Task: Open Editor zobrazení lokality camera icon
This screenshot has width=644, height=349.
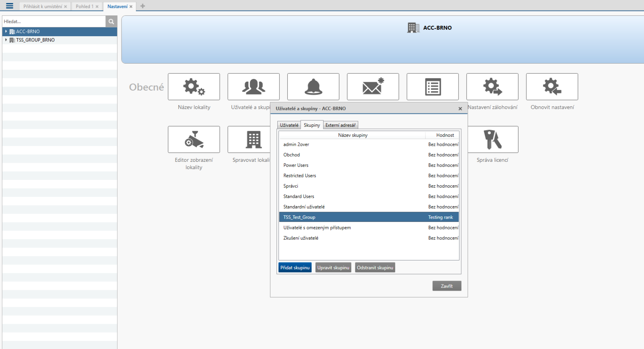Action: [194, 139]
